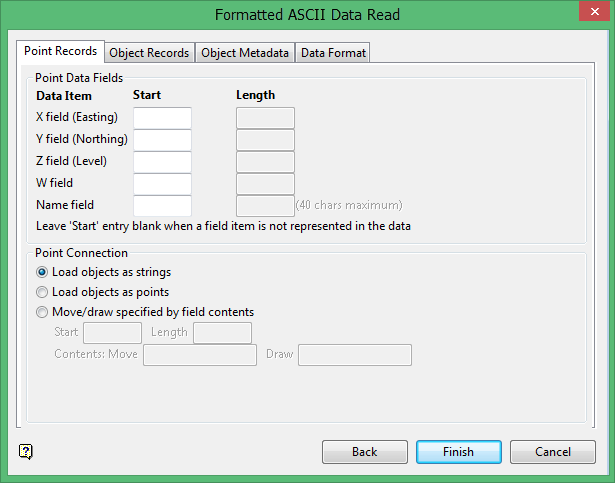Click the help question mark icon

click(x=27, y=452)
